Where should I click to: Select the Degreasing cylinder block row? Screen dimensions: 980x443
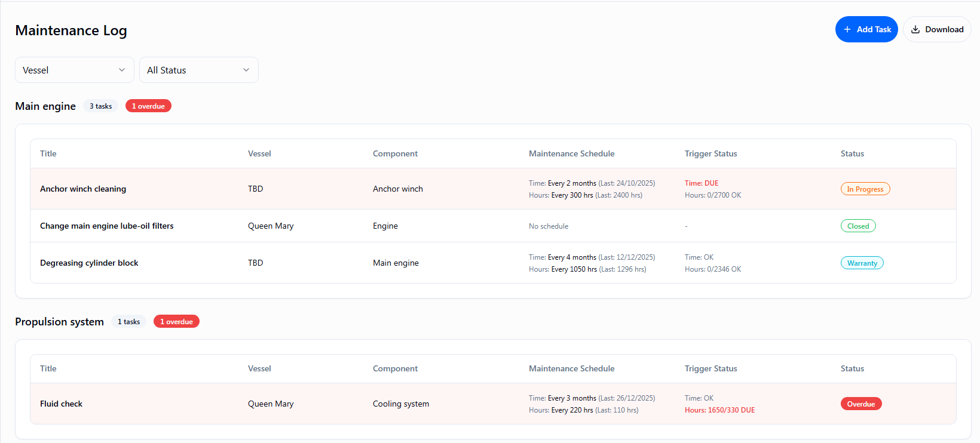pyautogui.click(x=89, y=263)
